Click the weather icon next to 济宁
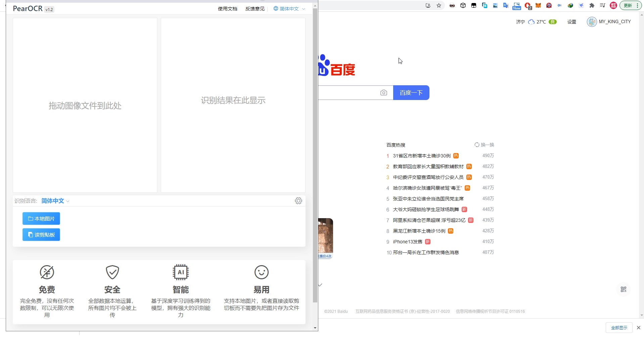644x337 pixels. point(531,22)
